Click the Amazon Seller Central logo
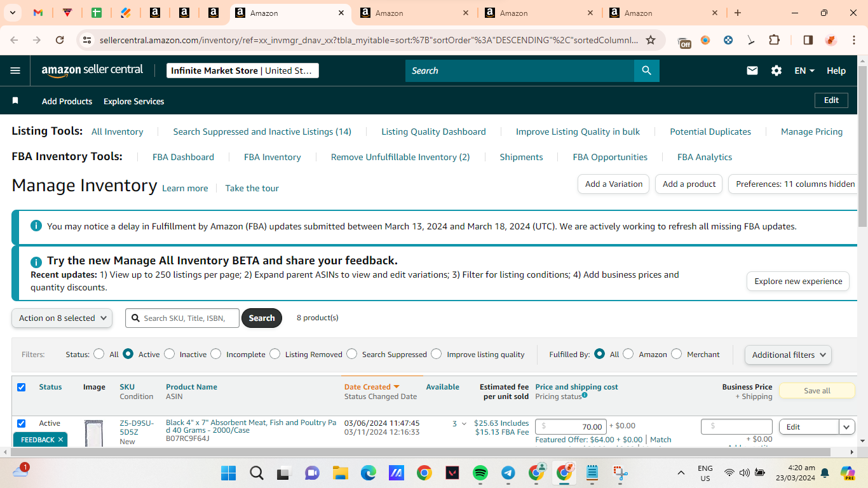Screen dimensions: 868x488 tap(93, 71)
